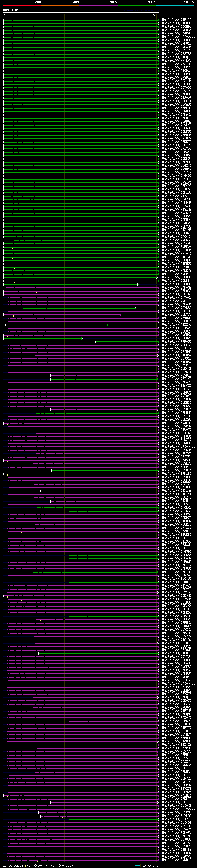Select hit label UniRef100_C1UMD6
197x868 pixels.
pos(177,40)
